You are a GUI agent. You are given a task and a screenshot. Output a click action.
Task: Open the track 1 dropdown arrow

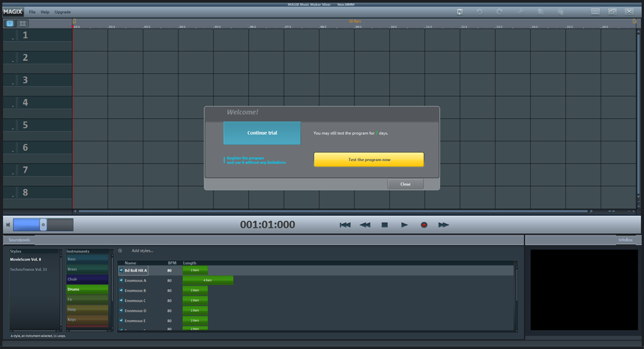point(13,38)
